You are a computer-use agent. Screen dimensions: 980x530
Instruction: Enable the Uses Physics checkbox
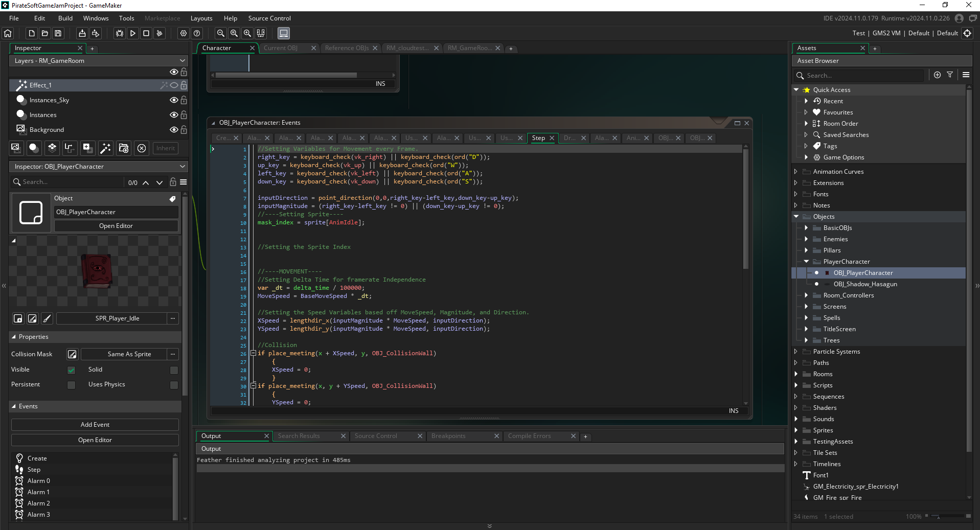click(174, 385)
